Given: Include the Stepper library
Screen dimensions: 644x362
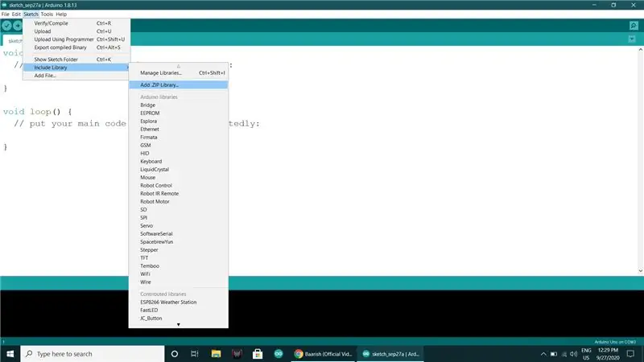Looking at the screenshot, I should pyautogui.click(x=178, y=250).
